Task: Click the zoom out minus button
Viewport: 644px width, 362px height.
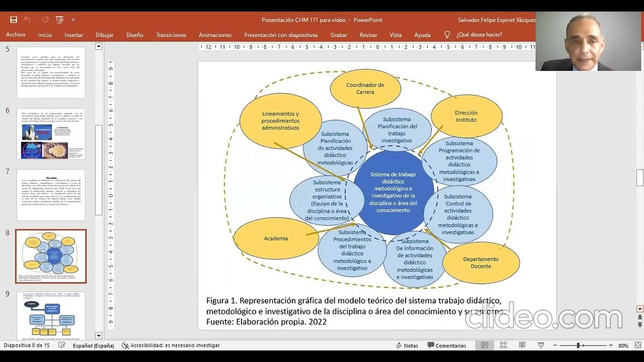Action: click(555, 346)
